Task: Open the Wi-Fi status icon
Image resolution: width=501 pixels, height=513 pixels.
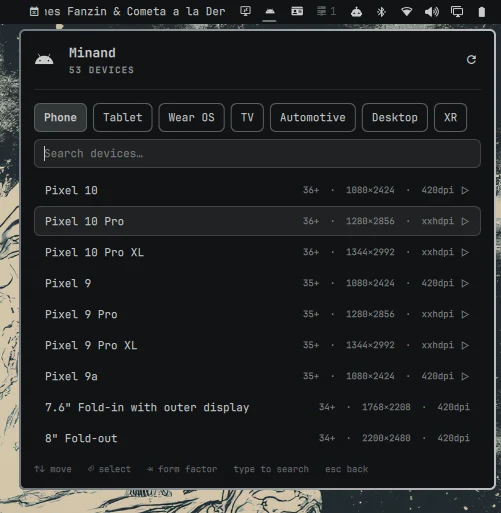Action: 406,12
